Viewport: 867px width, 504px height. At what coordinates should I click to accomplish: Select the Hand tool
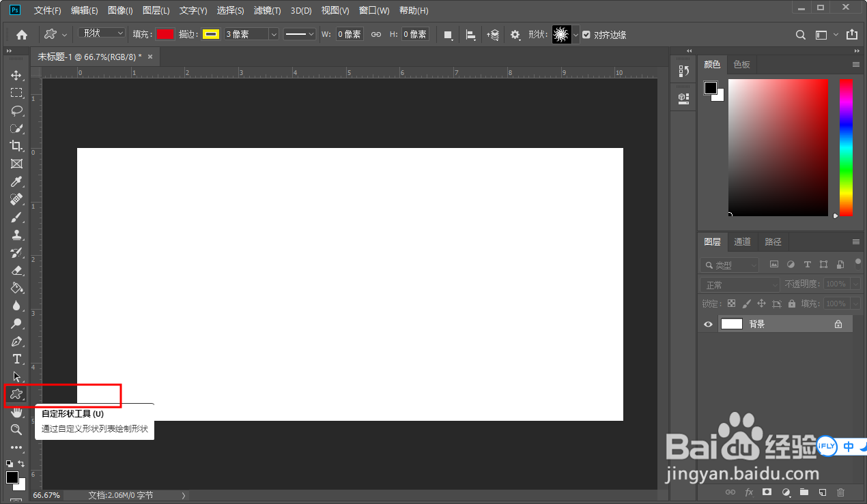coord(16,412)
